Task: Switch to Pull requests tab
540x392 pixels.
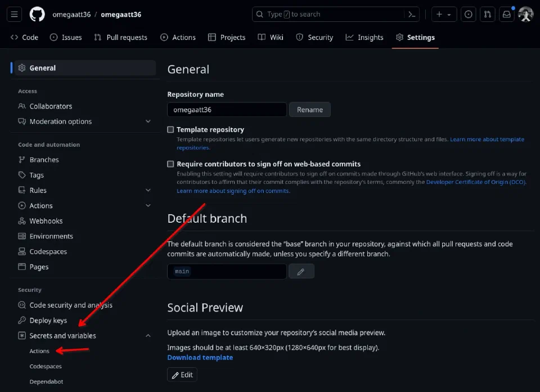Action: coord(120,37)
